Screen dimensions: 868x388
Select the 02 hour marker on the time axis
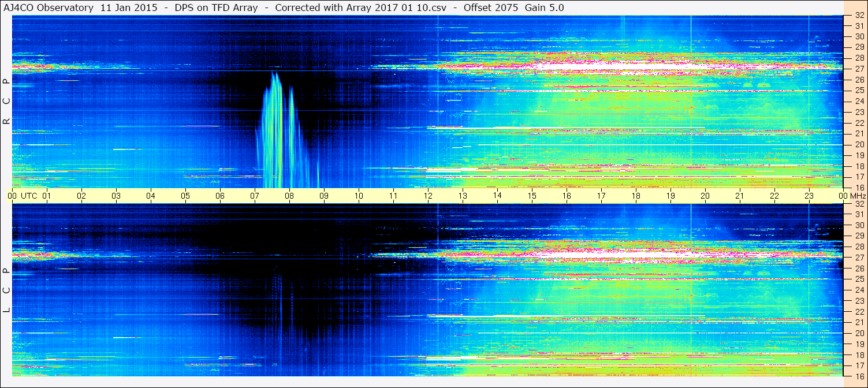pos(81,196)
